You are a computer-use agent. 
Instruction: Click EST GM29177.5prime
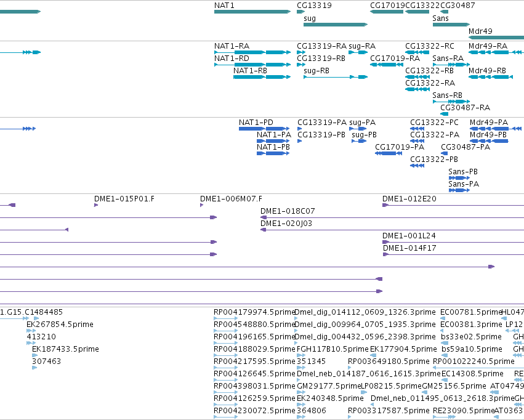tap(301, 393)
